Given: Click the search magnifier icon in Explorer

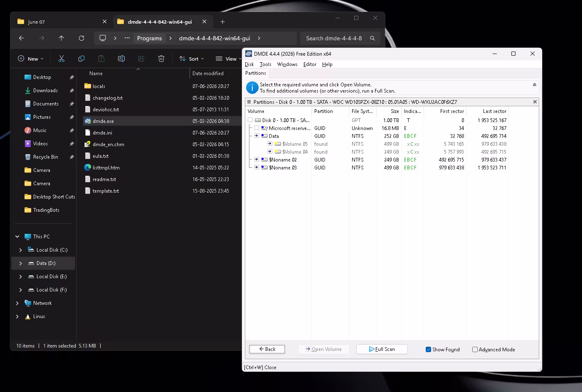Looking at the screenshot, I should (372, 38).
